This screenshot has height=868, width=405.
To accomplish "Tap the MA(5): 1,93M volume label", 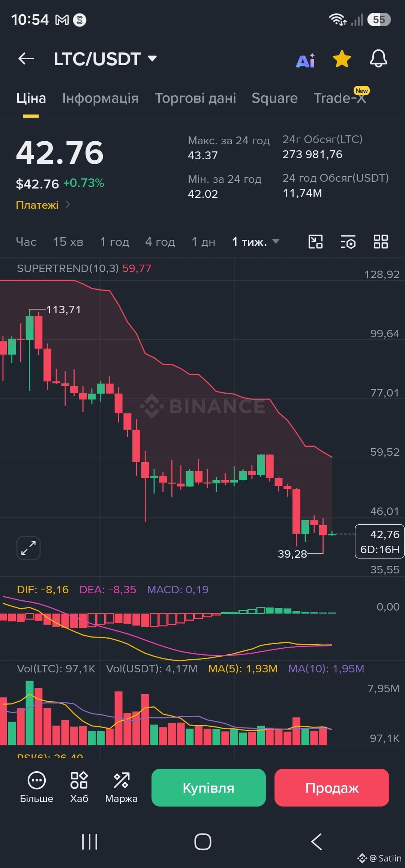I will [243, 669].
